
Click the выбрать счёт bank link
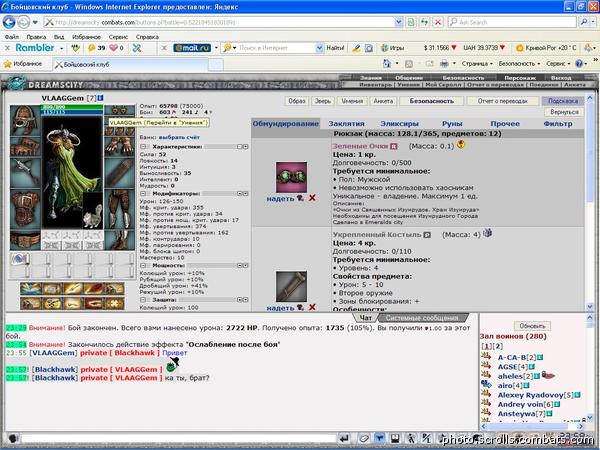(179, 137)
